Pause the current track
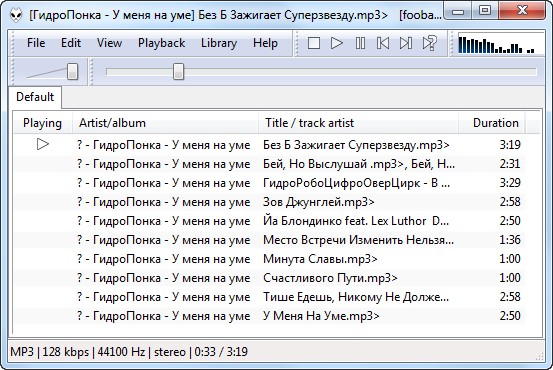553x370 pixels. [x=360, y=43]
